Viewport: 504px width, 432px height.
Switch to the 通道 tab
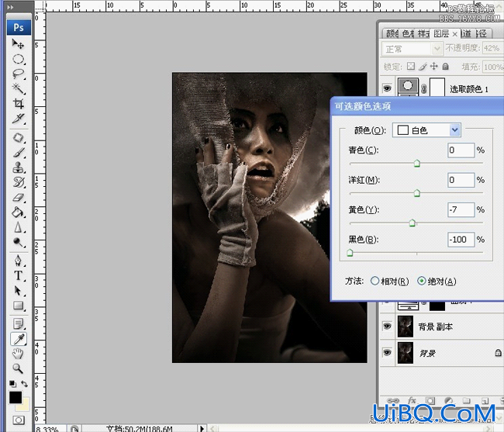[x=466, y=34]
